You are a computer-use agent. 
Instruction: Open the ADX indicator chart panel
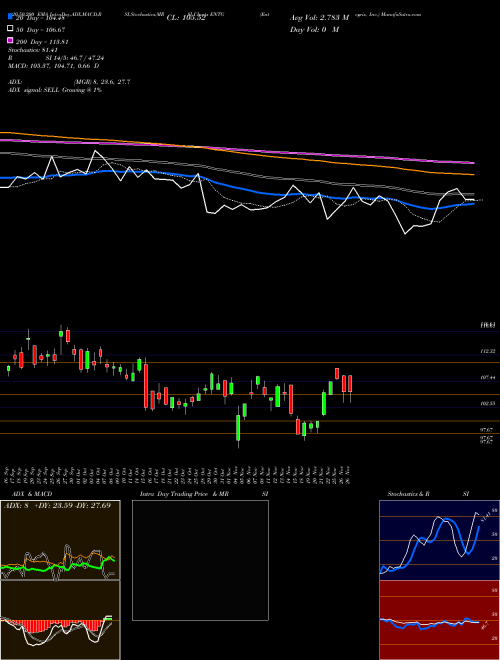[x=60, y=540]
